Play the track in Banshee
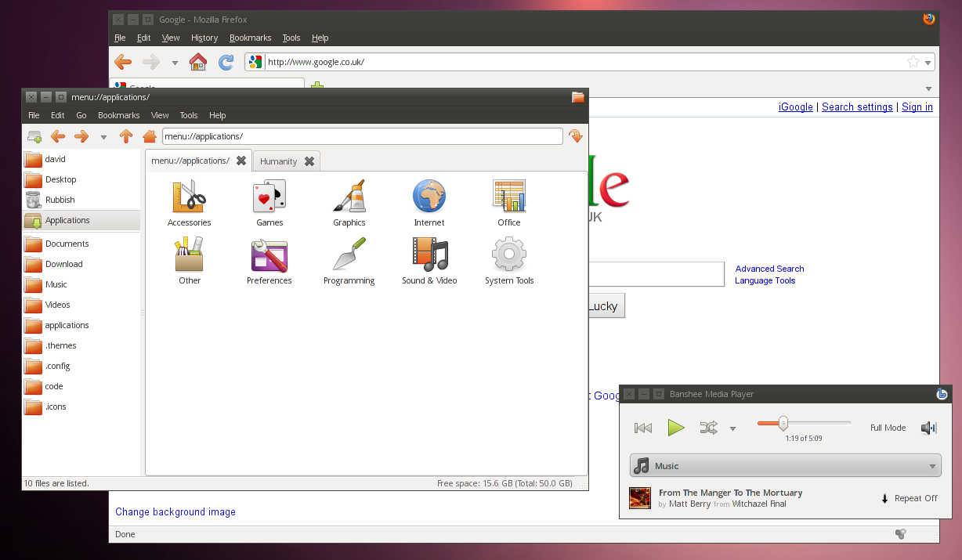Screen dimensions: 962x560 point(675,428)
